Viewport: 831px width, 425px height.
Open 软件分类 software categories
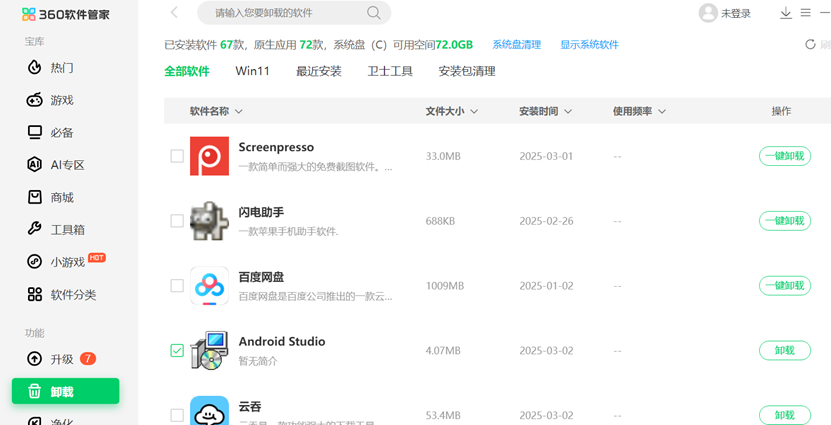pyautogui.click(x=62, y=295)
